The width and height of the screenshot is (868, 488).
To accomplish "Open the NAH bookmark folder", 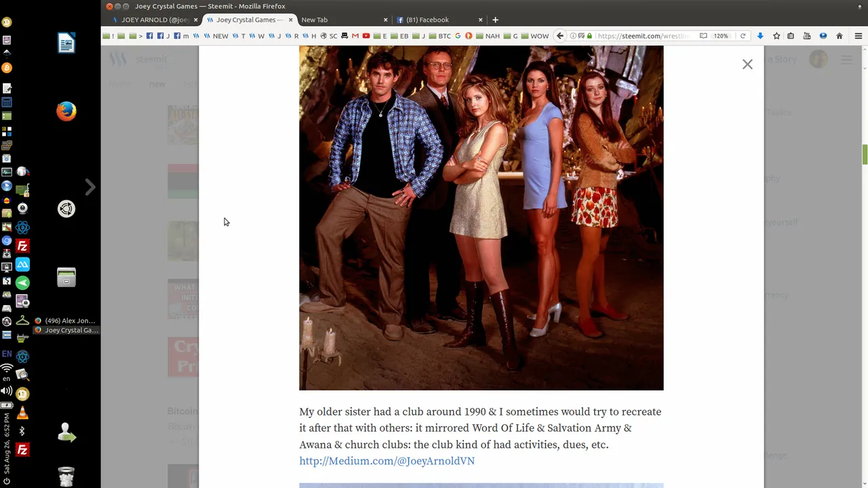I will [x=488, y=36].
